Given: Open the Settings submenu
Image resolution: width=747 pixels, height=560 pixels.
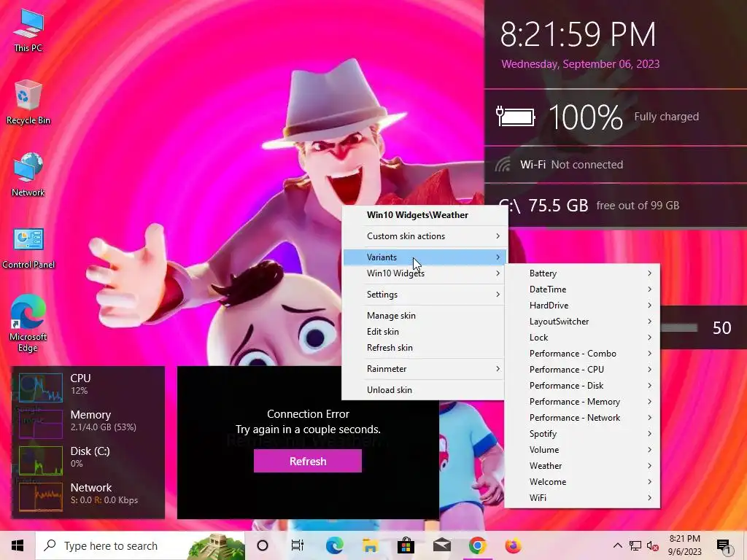Looking at the screenshot, I should coord(424,295).
